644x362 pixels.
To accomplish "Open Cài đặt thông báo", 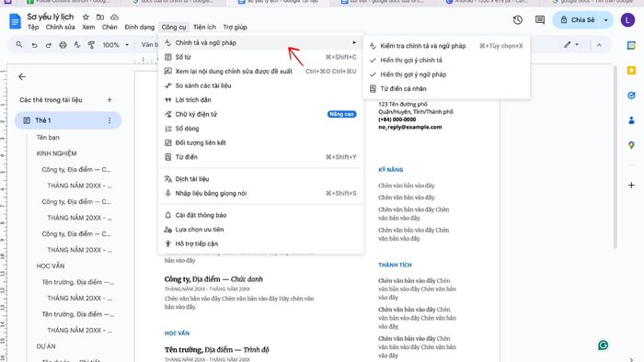I will pos(260,215).
